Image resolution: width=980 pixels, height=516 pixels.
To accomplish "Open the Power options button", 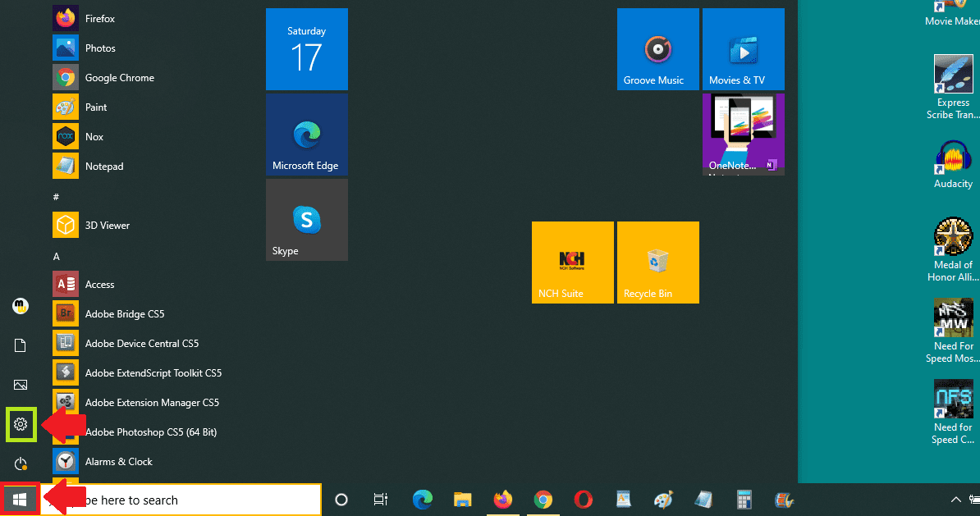I will coord(21,463).
